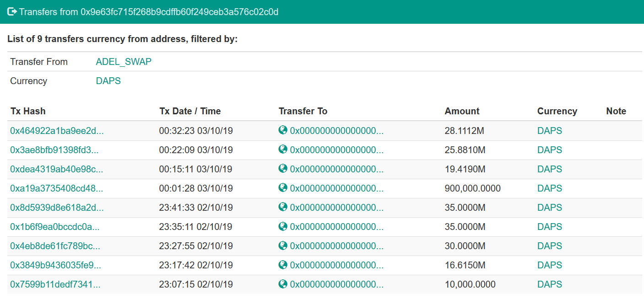Image resolution: width=644 pixels, height=299 pixels.
Task: Click the Transfer To column header
Action: pyautogui.click(x=303, y=111)
